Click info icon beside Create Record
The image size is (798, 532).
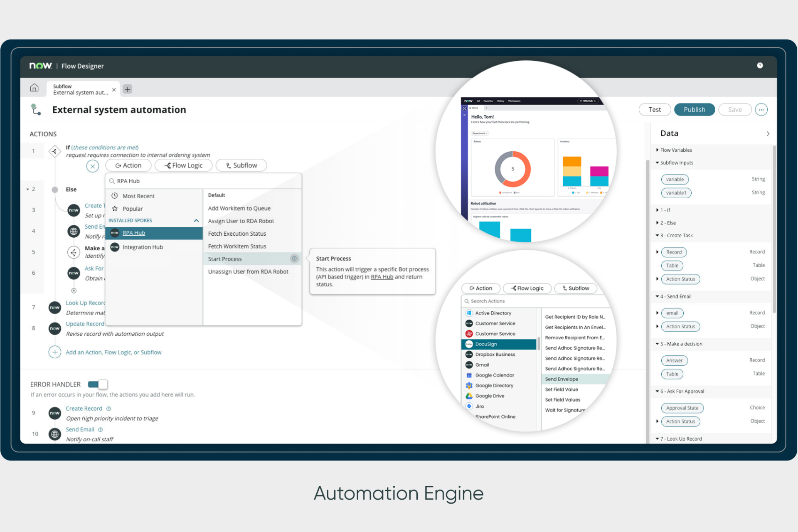click(x=108, y=409)
